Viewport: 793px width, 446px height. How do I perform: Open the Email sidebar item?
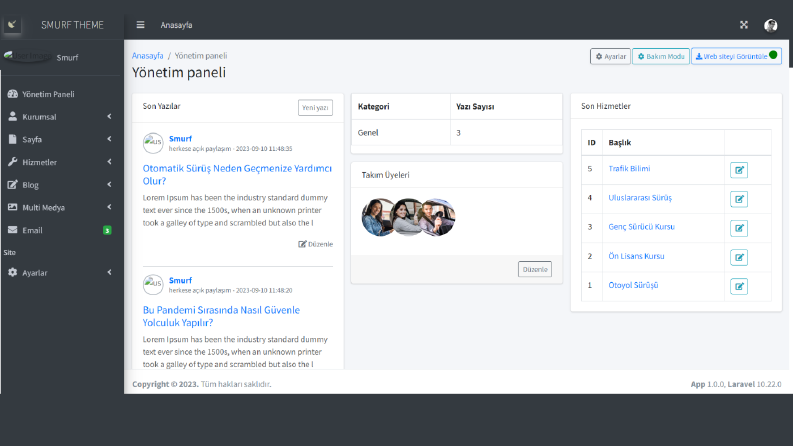tap(62, 230)
